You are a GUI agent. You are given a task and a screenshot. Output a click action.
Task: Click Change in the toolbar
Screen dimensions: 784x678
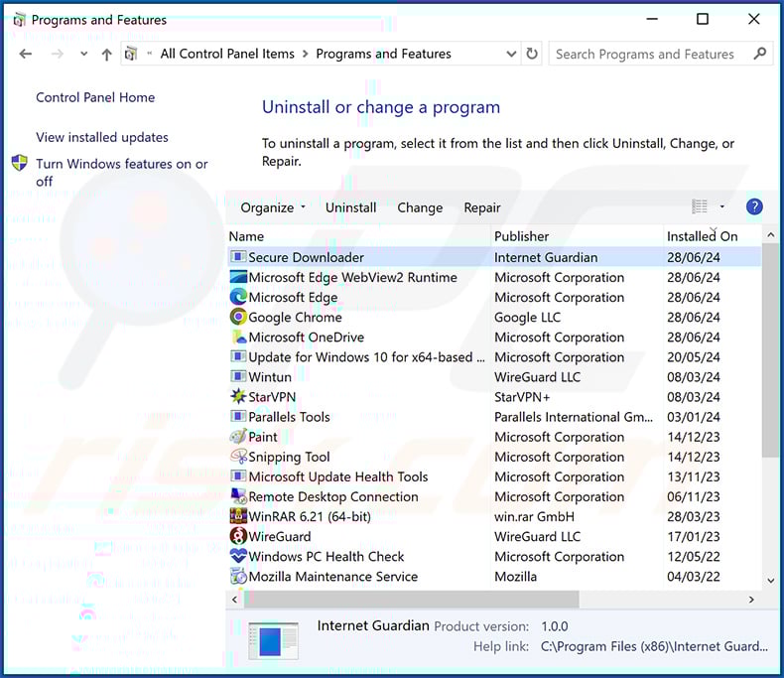pyautogui.click(x=420, y=207)
